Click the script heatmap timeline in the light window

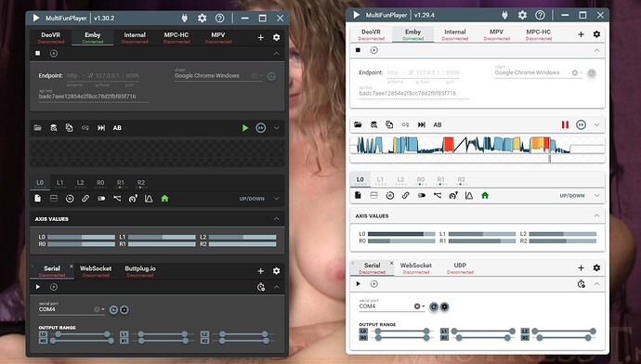[477, 145]
